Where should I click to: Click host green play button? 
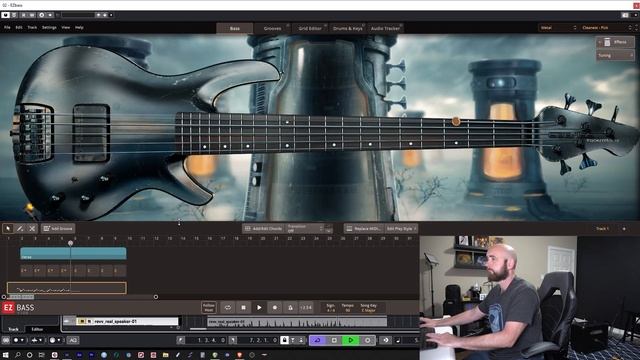351,340
